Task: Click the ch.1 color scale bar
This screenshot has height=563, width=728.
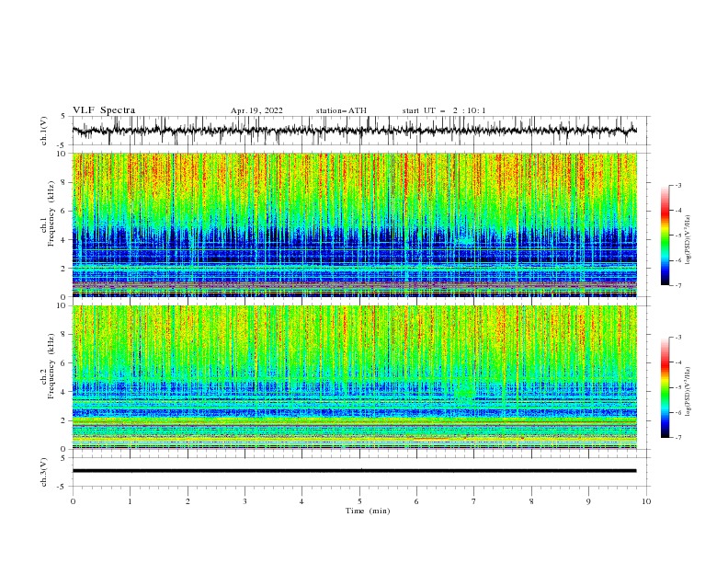Action: tap(665, 236)
